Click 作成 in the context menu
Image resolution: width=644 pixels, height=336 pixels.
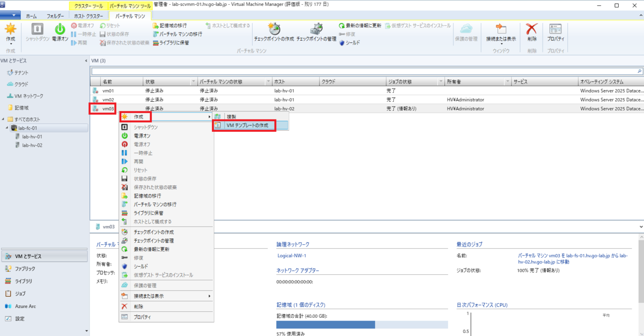[166, 116]
